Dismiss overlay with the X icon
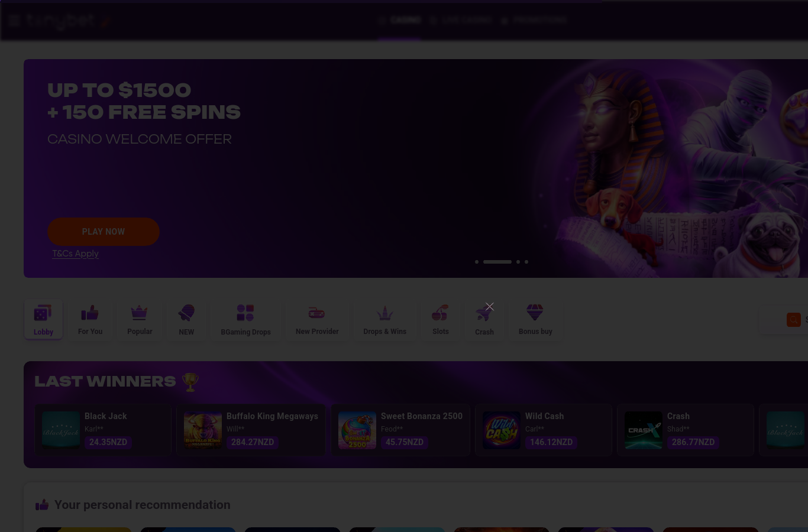This screenshot has height=532, width=808. (x=490, y=306)
